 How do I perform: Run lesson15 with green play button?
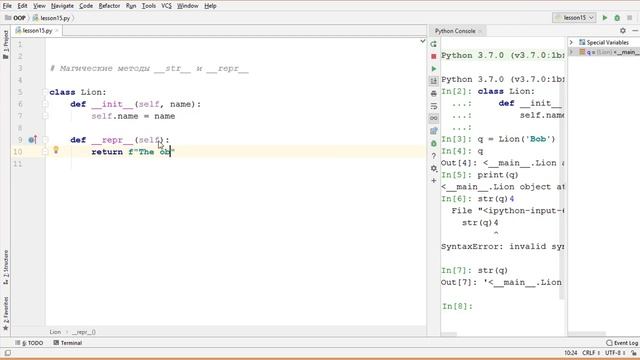[x=605, y=18]
